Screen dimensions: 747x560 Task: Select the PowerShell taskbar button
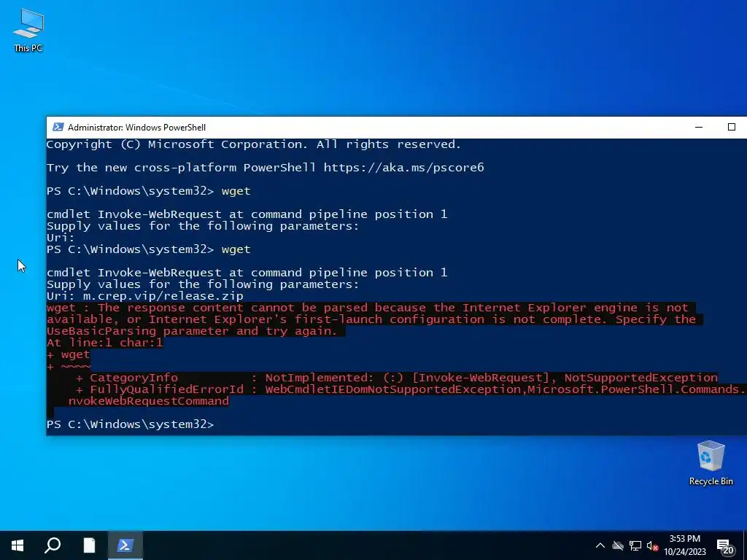click(125, 545)
